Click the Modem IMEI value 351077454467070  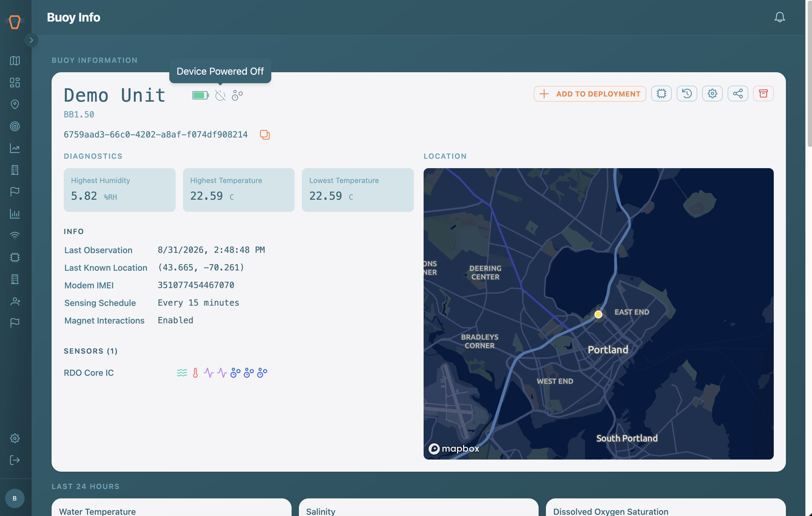tap(196, 285)
